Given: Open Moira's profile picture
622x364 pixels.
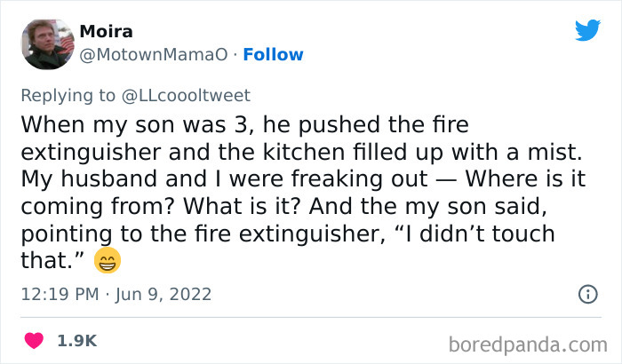Looking at the screenshot, I should tap(46, 44).
